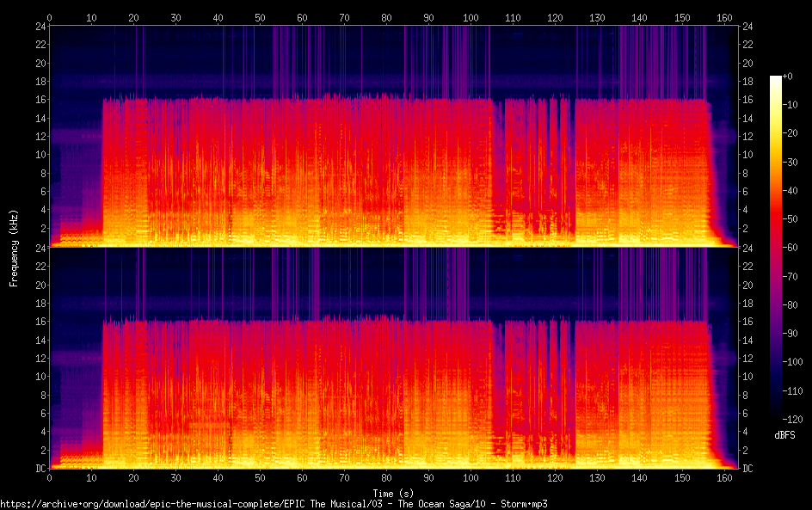812x510 pixels.
Task: Click the 50 second tick on the bottom axis
Action: point(260,478)
